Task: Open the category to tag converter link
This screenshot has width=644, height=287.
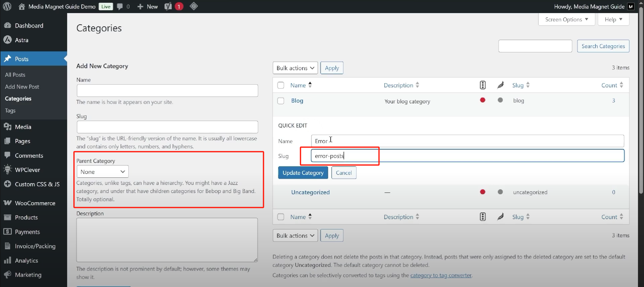Action: click(441, 275)
